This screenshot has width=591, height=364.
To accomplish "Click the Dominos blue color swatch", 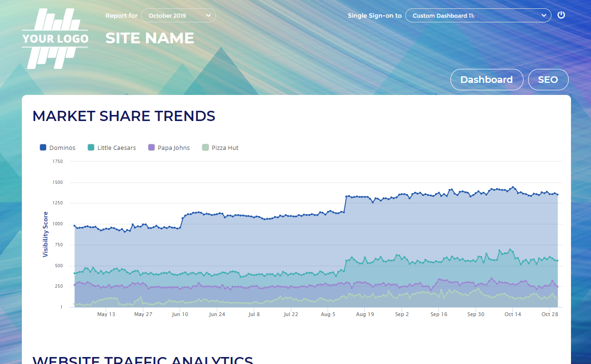I will [x=43, y=148].
